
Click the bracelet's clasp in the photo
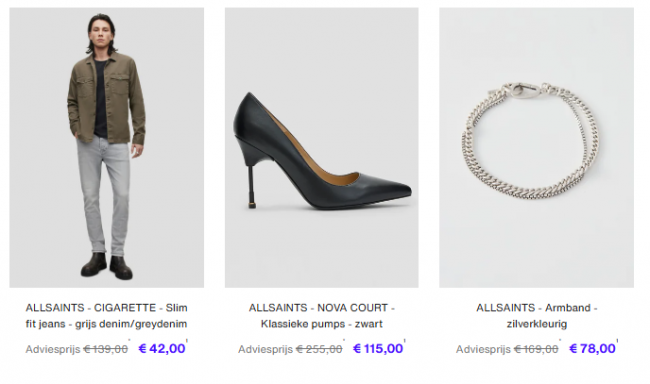click(x=521, y=90)
